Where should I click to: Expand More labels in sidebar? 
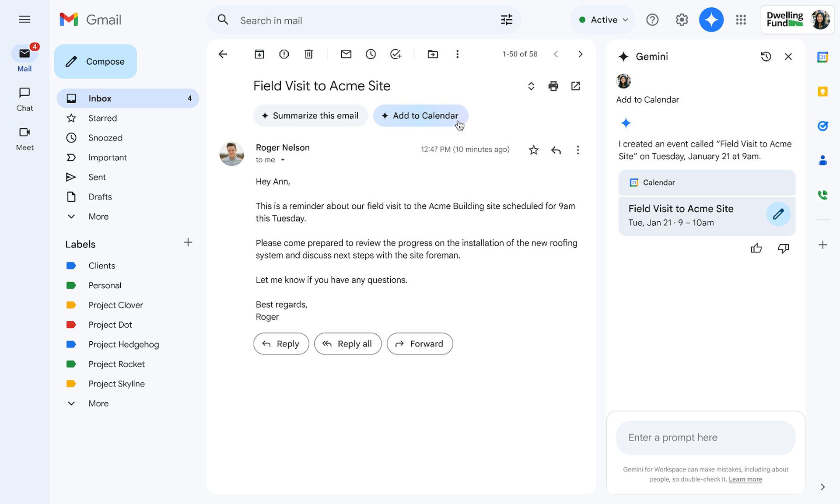coord(98,403)
